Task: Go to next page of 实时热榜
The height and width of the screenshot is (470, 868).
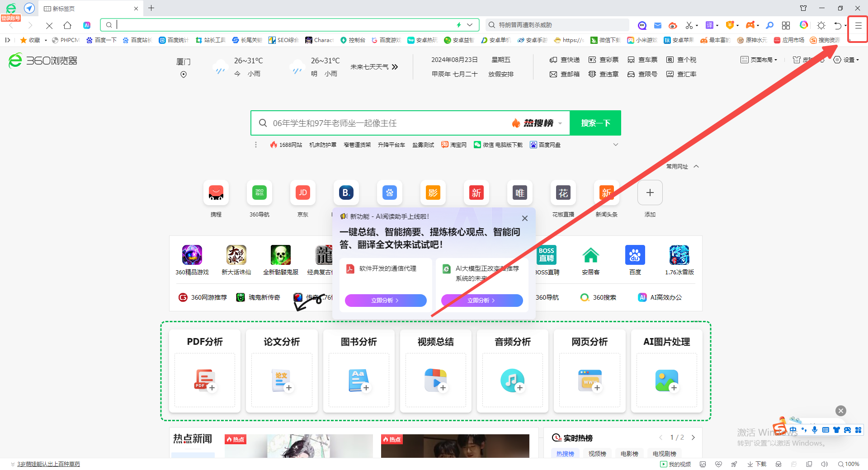Action: (693, 437)
